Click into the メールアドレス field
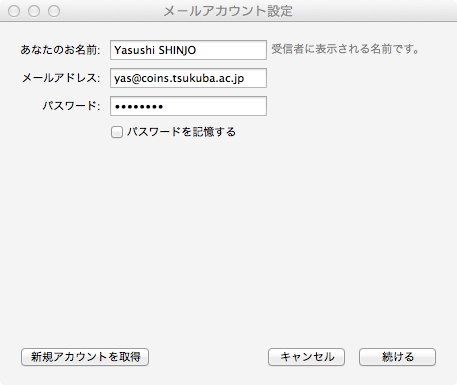 point(188,78)
